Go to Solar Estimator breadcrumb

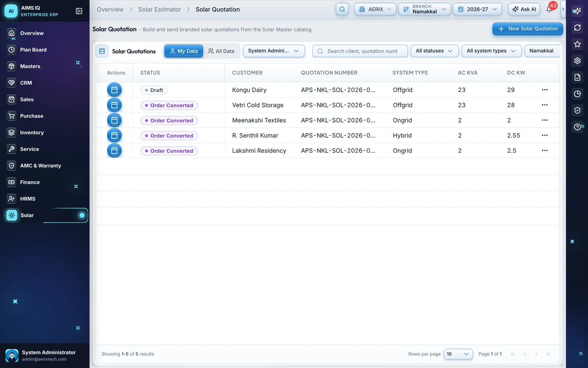(x=159, y=10)
